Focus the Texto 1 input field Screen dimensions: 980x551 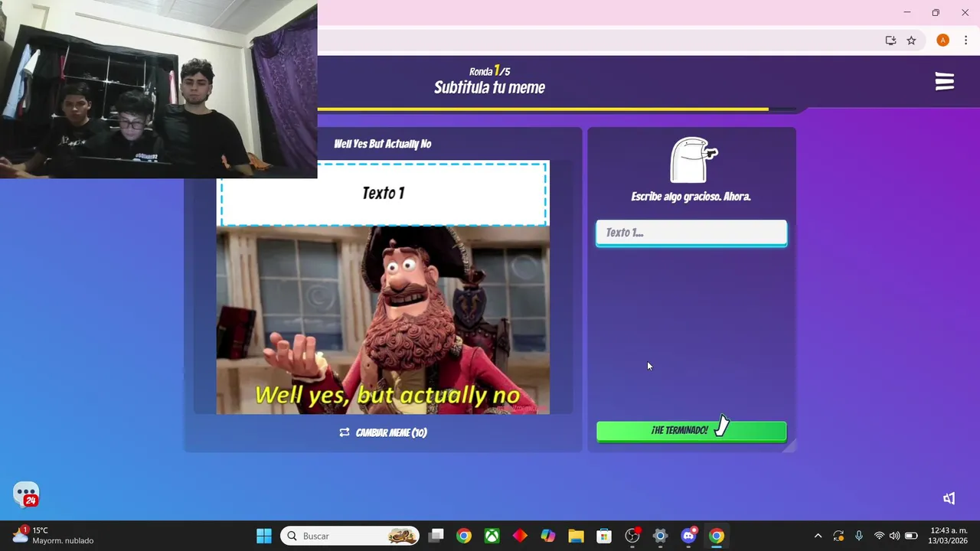click(x=691, y=233)
